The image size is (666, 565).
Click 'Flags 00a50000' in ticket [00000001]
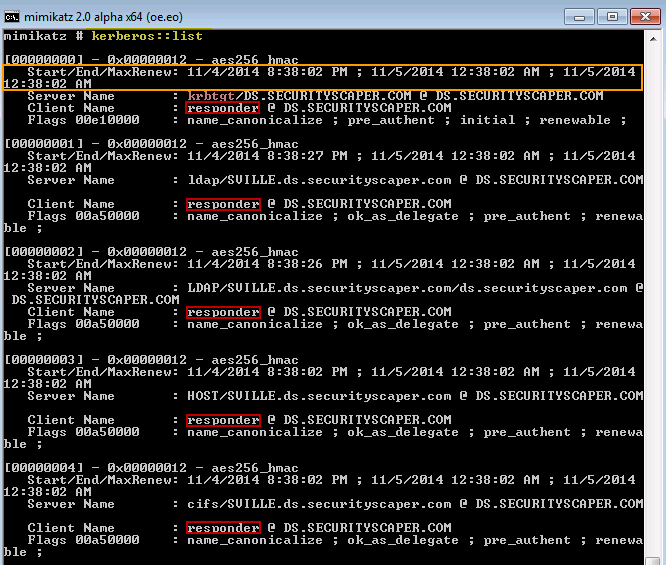[83, 216]
